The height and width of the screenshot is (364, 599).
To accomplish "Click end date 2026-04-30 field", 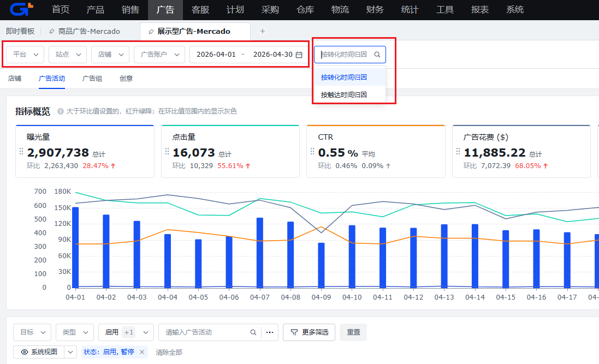I will coord(273,55).
